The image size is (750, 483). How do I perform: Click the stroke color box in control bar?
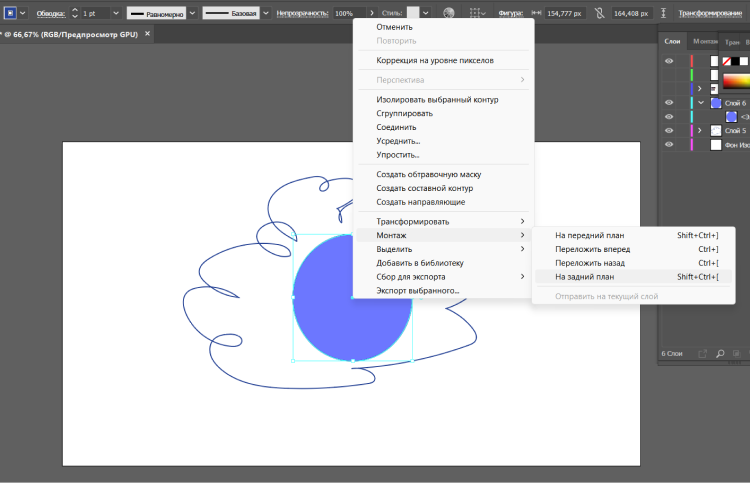tap(10, 13)
